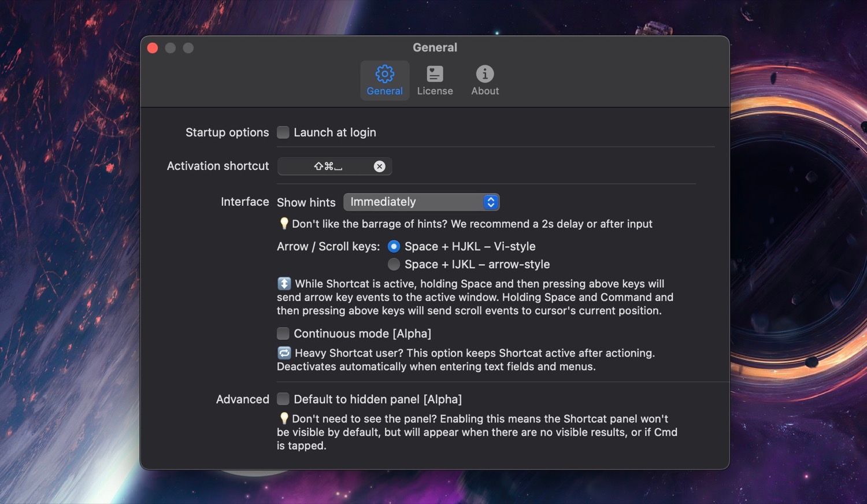The image size is (867, 504).
Task: Click the repeat icon in Continuous mode description
Action: (283, 353)
